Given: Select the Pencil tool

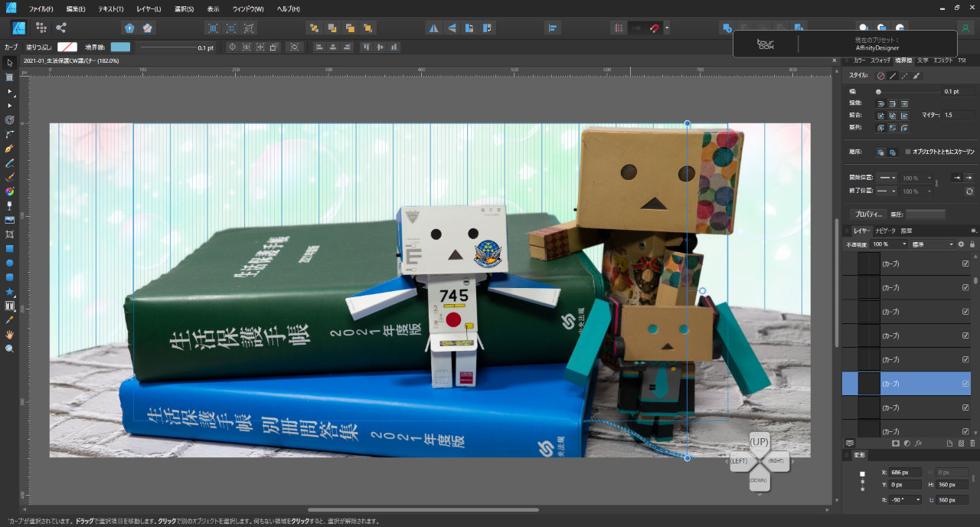Looking at the screenshot, I should [10, 162].
